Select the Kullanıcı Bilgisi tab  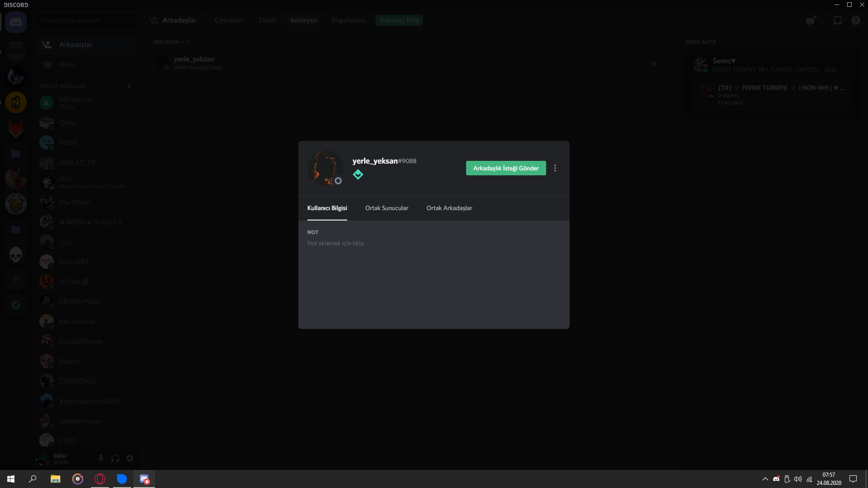[x=327, y=208]
